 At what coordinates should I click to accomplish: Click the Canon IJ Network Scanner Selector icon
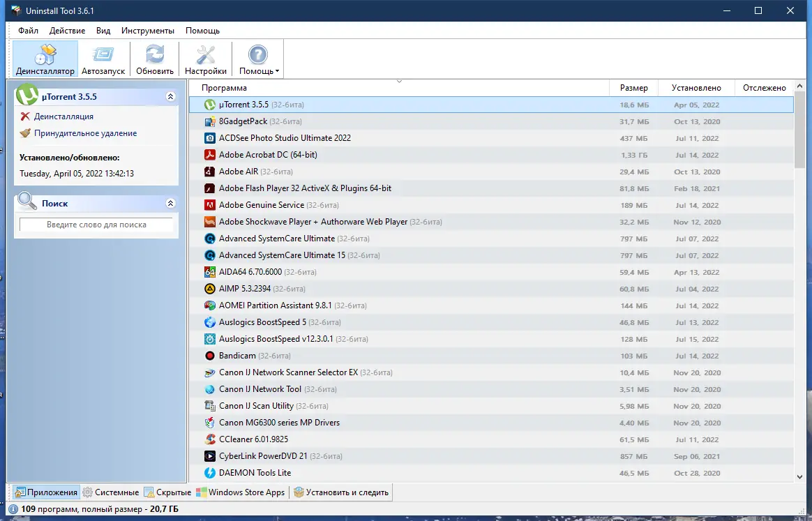210,372
